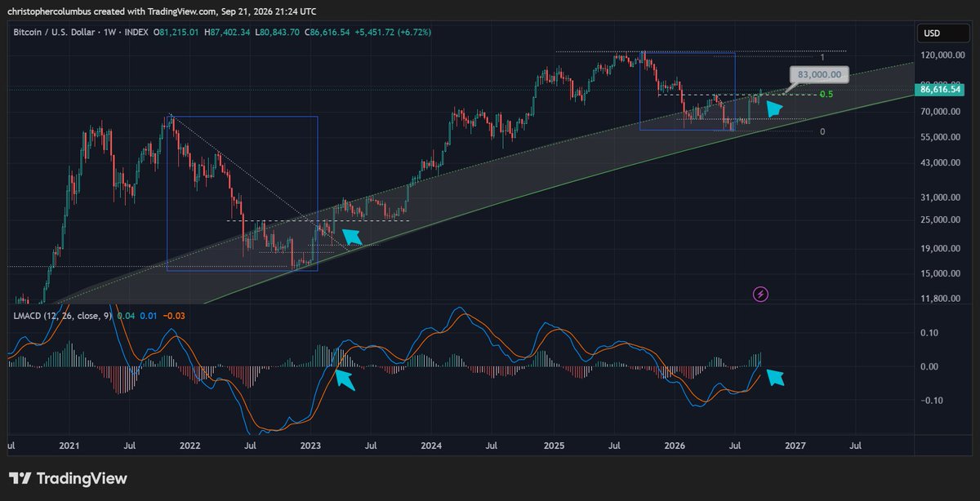Click the +5,451.72 (+6.72%) change text
Screen dimensions: 980x501
(x=394, y=32)
